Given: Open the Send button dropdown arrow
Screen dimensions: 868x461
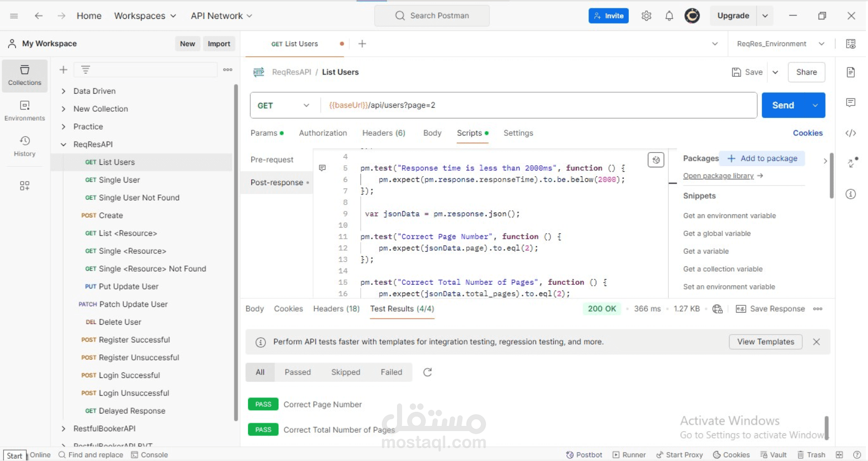Looking at the screenshot, I should [x=815, y=105].
